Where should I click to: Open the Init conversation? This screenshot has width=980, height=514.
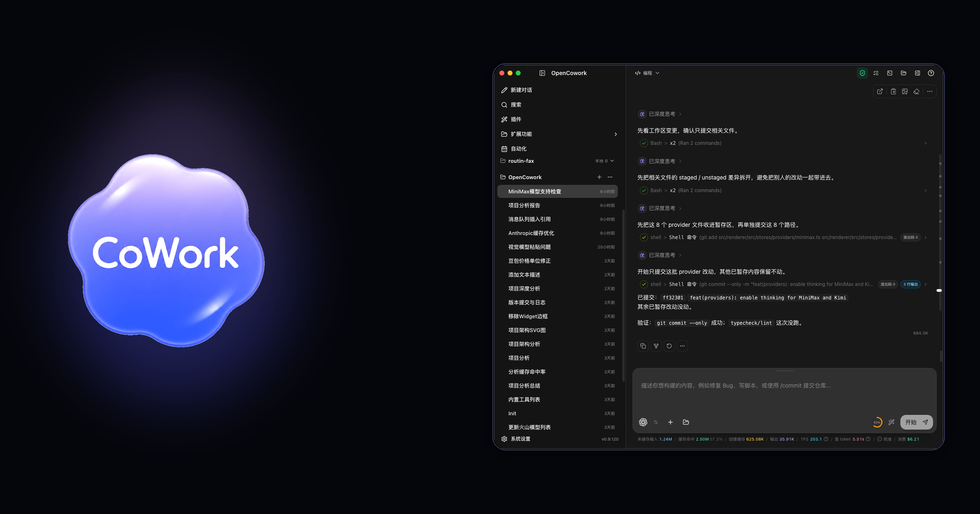(x=558, y=414)
